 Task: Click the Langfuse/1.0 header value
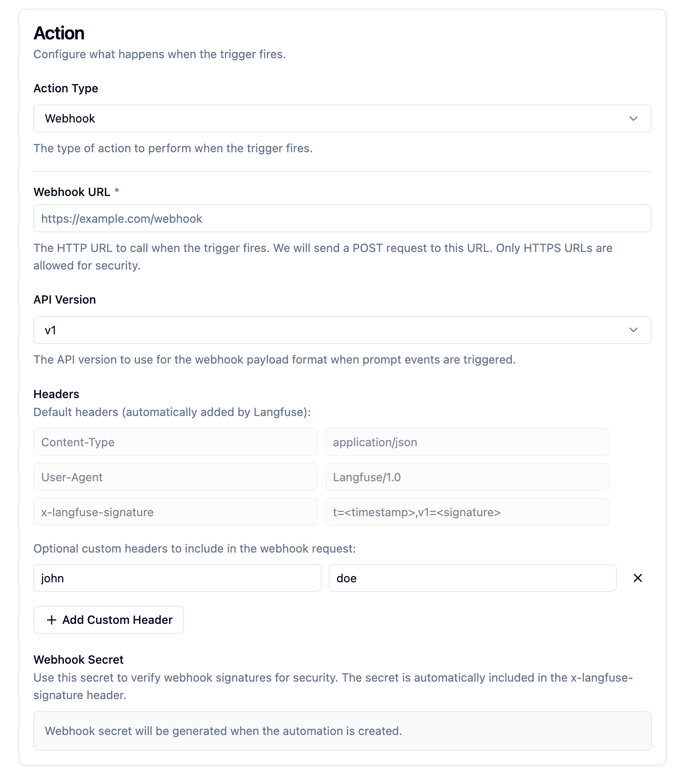pyautogui.click(x=467, y=477)
